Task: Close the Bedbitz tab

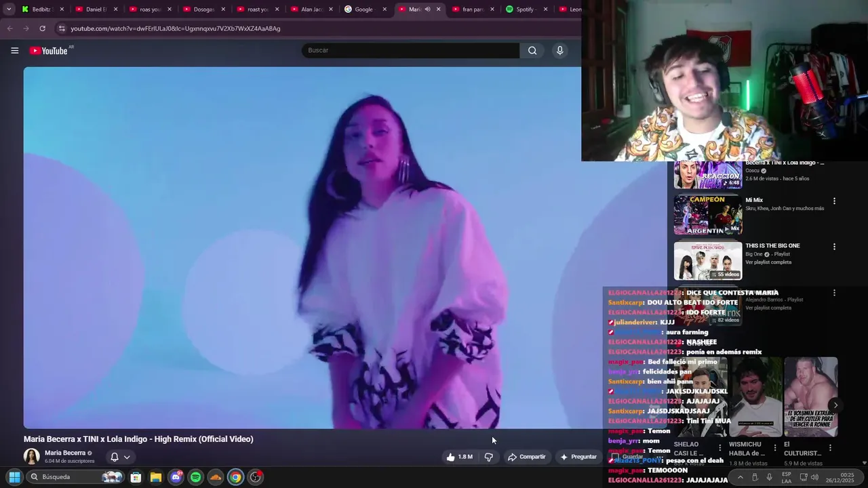Action: coord(62,9)
